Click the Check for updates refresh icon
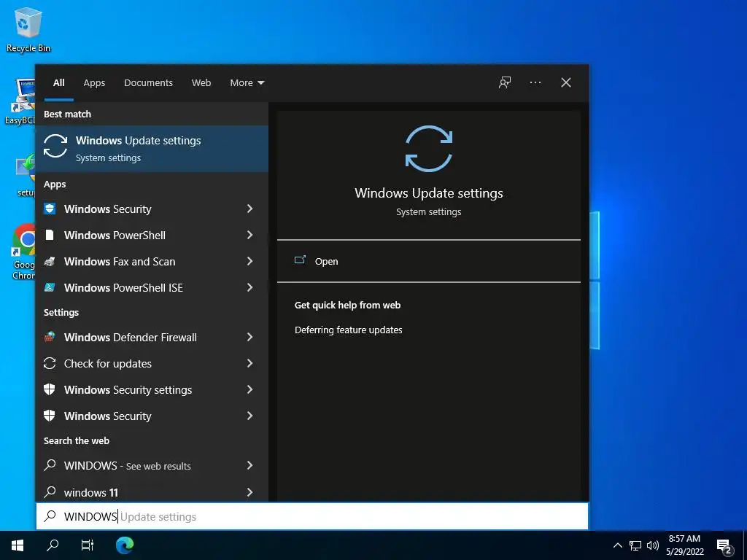Screen dimensions: 747x560 click(x=50, y=363)
